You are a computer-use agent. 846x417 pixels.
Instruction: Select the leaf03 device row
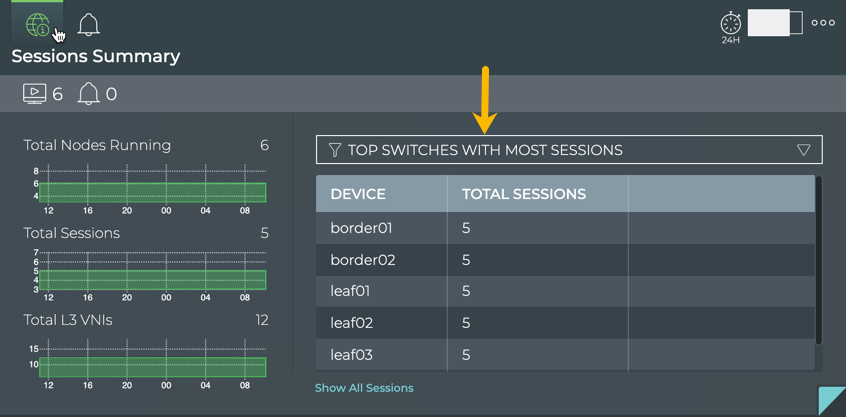tap(351, 355)
